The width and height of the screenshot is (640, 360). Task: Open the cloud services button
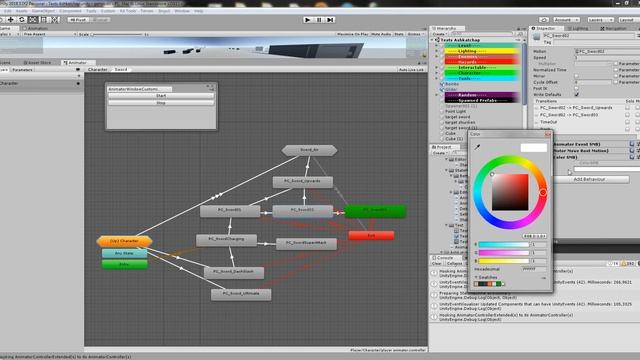click(544, 20)
